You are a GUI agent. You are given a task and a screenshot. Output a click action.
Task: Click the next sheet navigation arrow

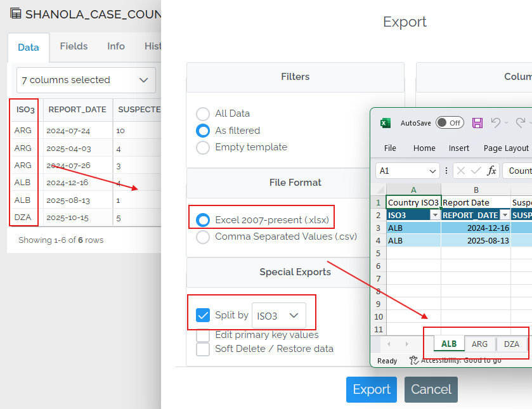click(406, 344)
